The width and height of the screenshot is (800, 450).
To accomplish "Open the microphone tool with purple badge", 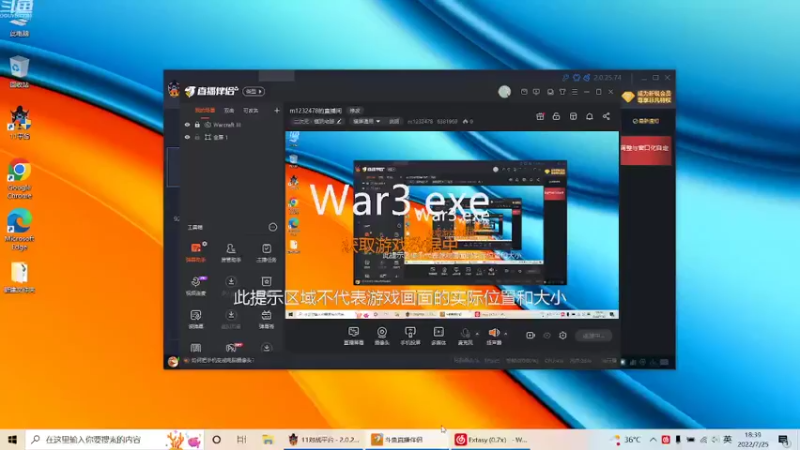I will (x=196, y=286).
